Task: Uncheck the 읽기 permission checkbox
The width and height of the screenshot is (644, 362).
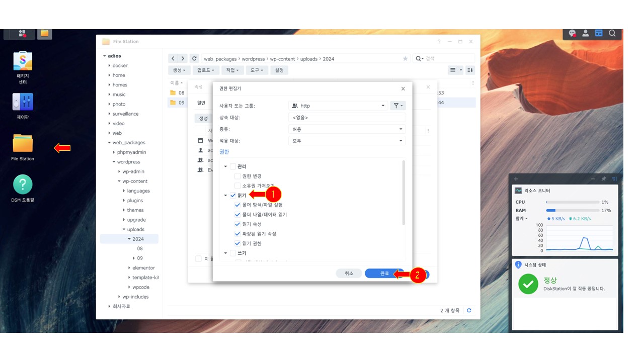Action: point(233,195)
